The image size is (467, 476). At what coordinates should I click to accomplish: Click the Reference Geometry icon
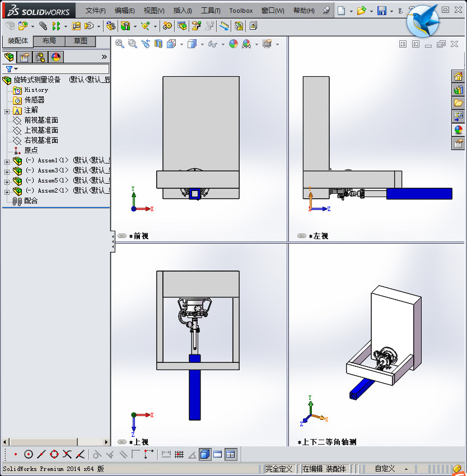(x=146, y=26)
